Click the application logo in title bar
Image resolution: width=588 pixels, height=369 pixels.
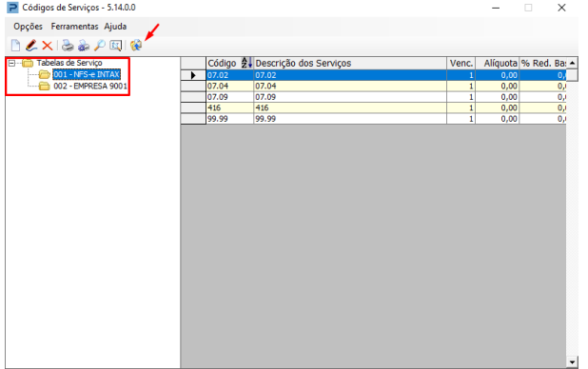pyautogui.click(x=12, y=8)
